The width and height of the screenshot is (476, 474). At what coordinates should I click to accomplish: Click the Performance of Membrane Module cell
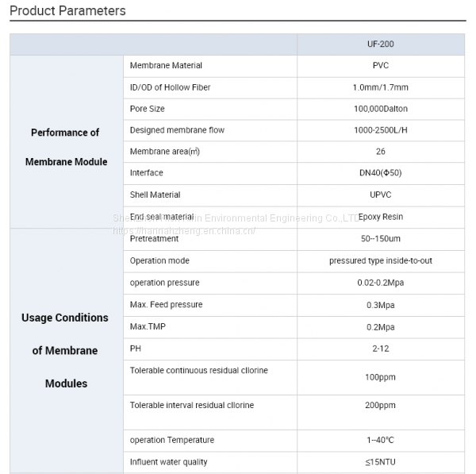click(66, 147)
